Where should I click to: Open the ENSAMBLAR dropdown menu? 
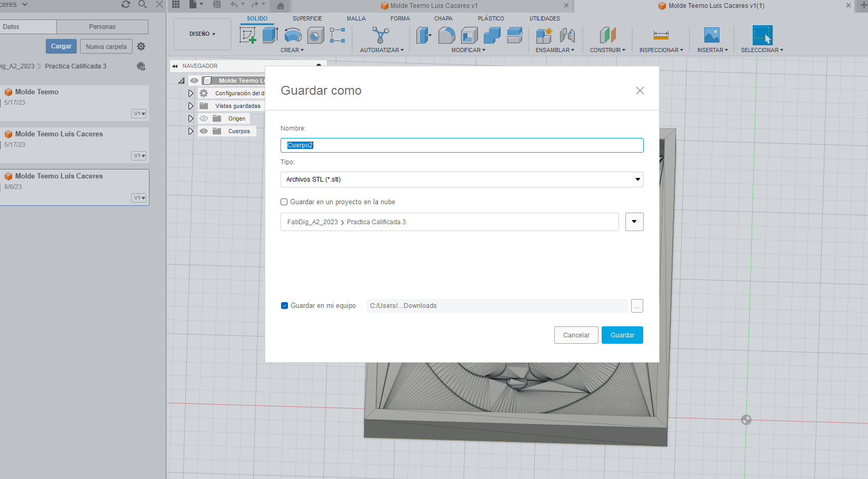coord(555,50)
